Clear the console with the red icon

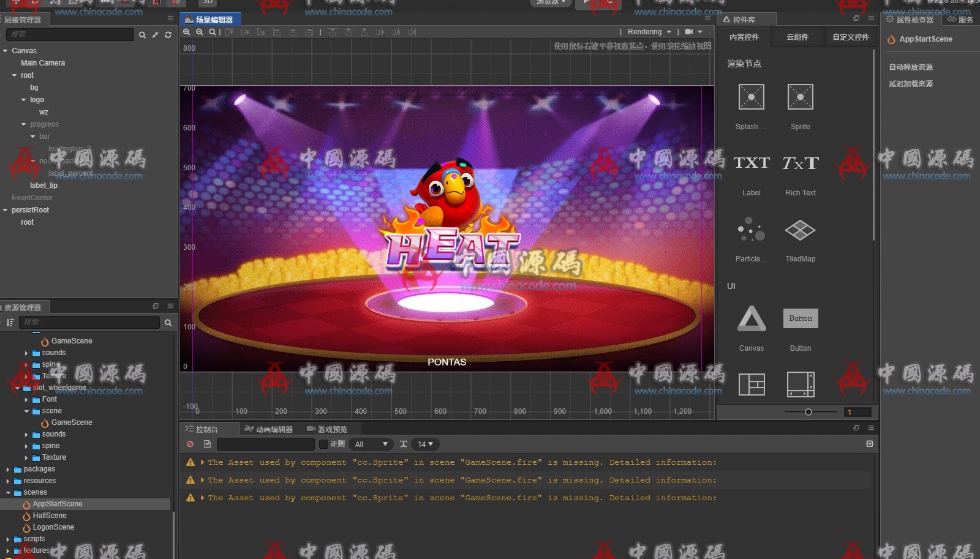[190, 444]
